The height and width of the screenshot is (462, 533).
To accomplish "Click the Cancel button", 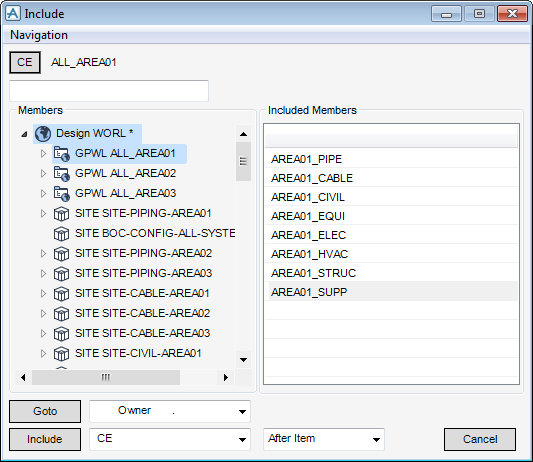I will (480, 440).
